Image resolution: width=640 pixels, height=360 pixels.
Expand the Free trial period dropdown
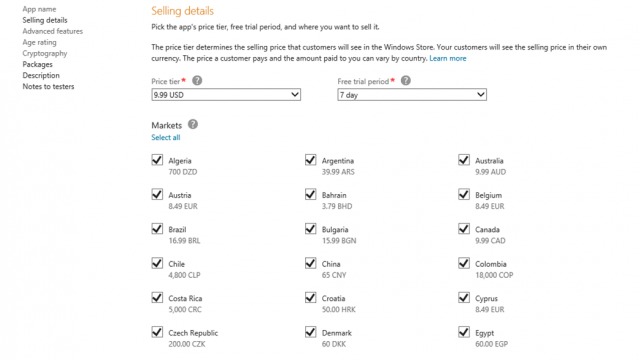(x=412, y=95)
